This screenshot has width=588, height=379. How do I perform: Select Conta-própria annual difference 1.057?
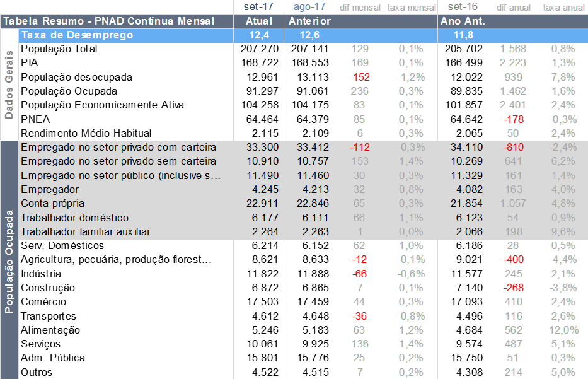(513, 204)
